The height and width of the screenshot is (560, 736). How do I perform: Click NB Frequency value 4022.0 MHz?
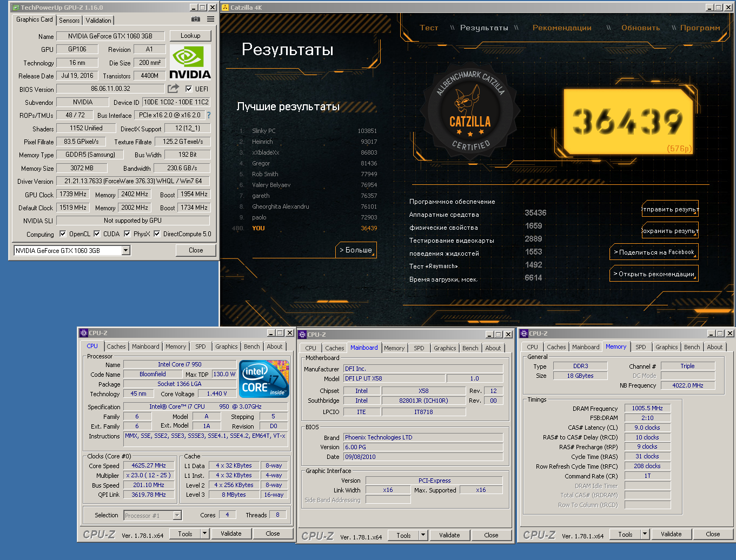click(688, 385)
